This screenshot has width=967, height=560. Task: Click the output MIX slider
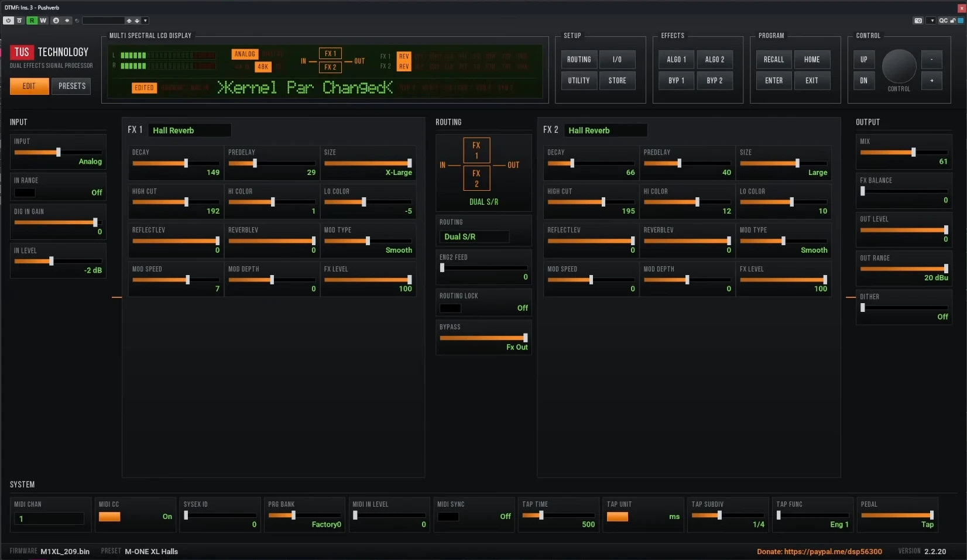(904, 152)
